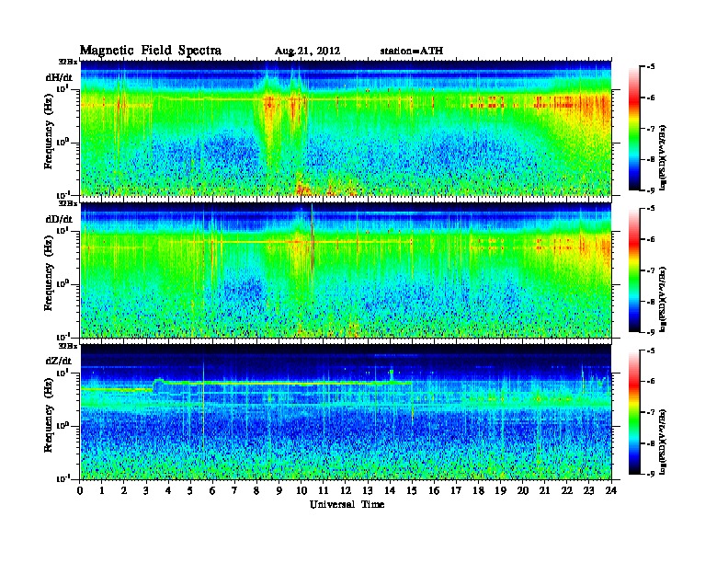Click the "-7" tick on the dD/dt colorbar
This screenshot has height=563, width=728.
tap(651, 270)
